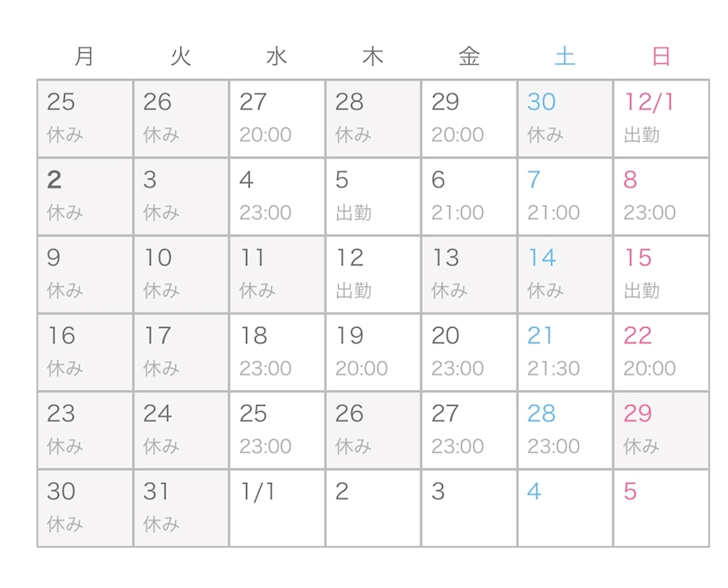Click the 日 Sunday column header

[660, 57]
